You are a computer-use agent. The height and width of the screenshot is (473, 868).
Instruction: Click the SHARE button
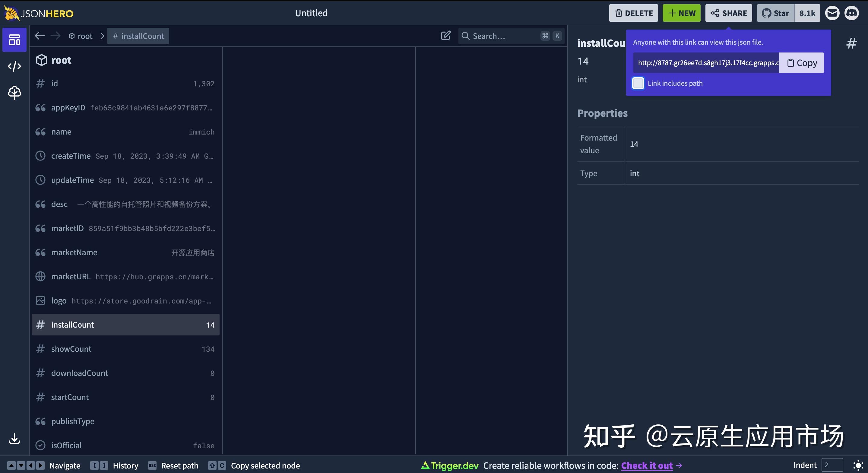(728, 13)
